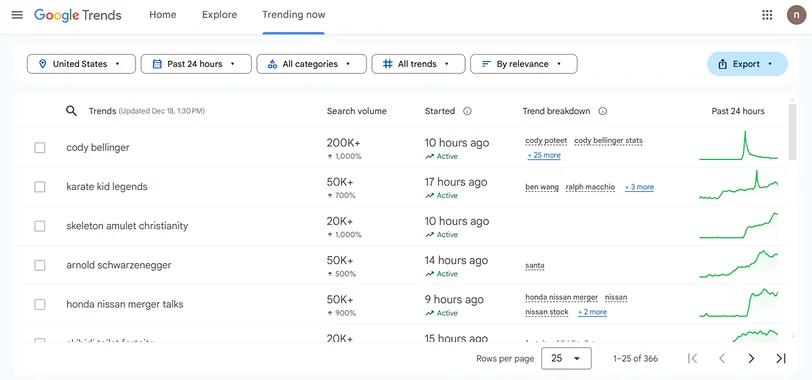Click the 17 hours ago started time

pyautogui.click(x=456, y=182)
